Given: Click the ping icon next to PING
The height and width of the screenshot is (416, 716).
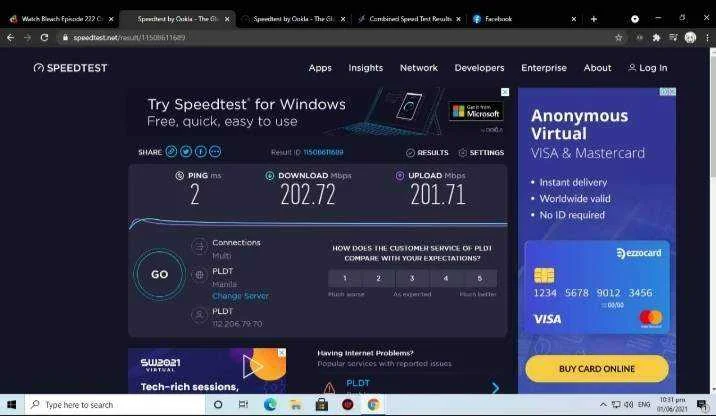Looking at the screenshot, I should (179, 175).
